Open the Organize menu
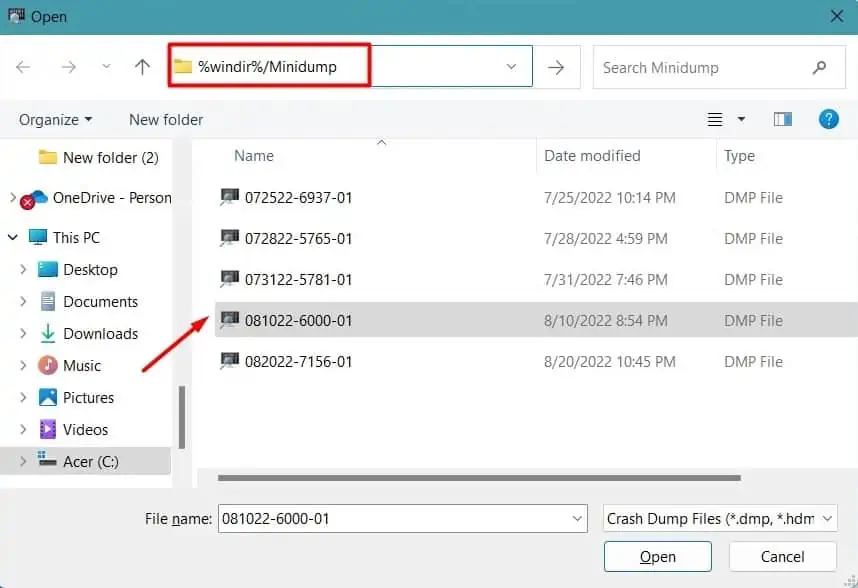The height and width of the screenshot is (588, 858). (x=55, y=120)
